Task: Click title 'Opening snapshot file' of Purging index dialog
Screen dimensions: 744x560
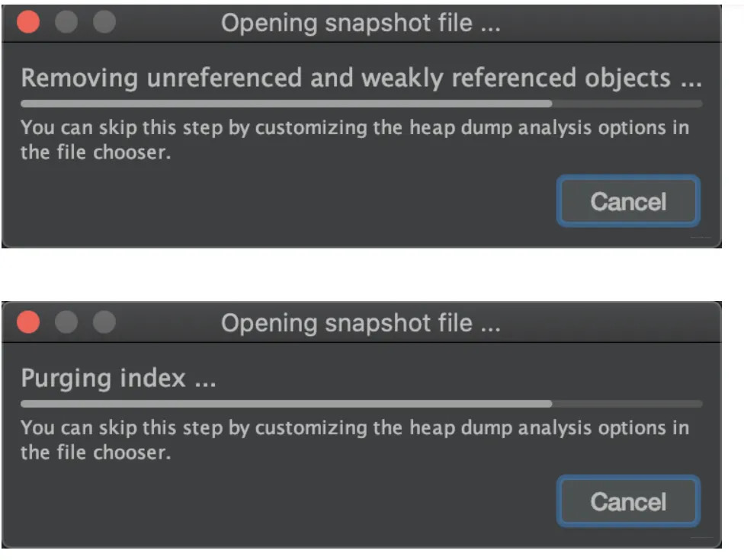Action: point(361,323)
